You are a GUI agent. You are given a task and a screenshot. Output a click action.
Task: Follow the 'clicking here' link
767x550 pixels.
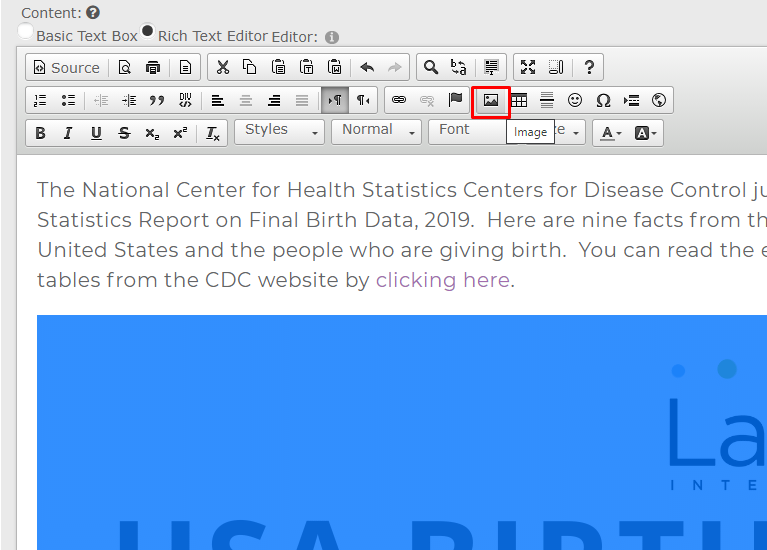click(x=443, y=280)
